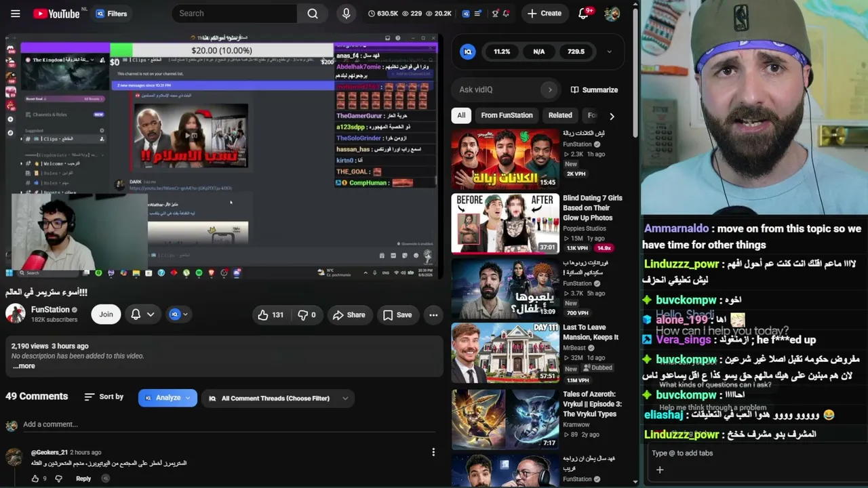Show more filter chips with right arrow
The width and height of the screenshot is (868, 488).
612,116
